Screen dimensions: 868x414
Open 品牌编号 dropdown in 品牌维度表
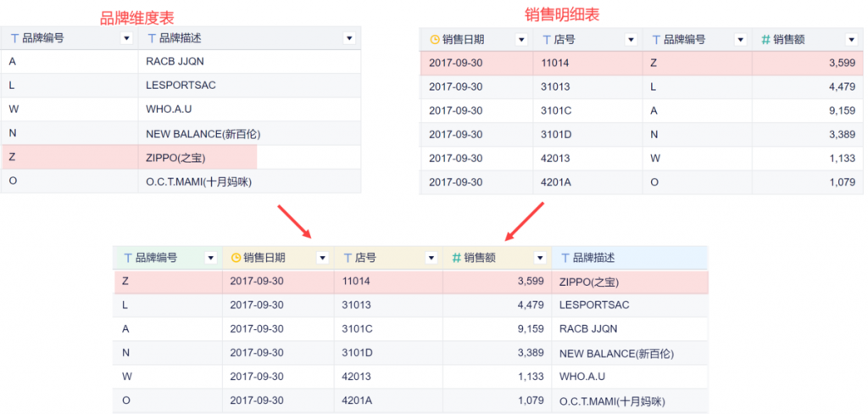coord(127,38)
